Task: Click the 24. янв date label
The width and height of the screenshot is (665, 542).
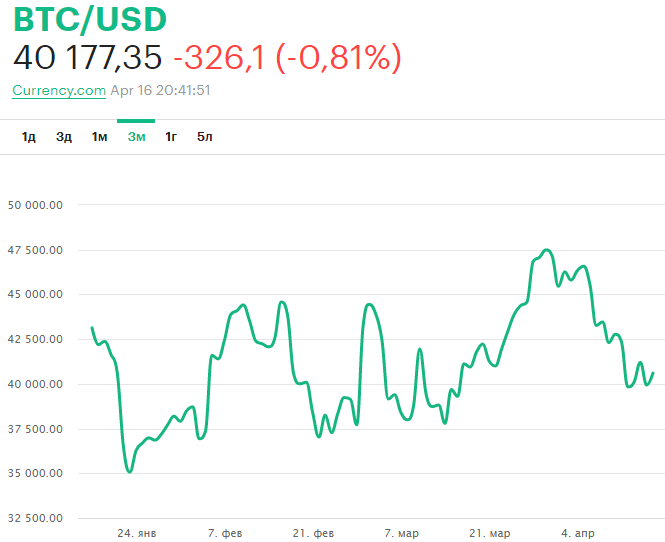Action: pyautogui.click(x=136, y=531)
